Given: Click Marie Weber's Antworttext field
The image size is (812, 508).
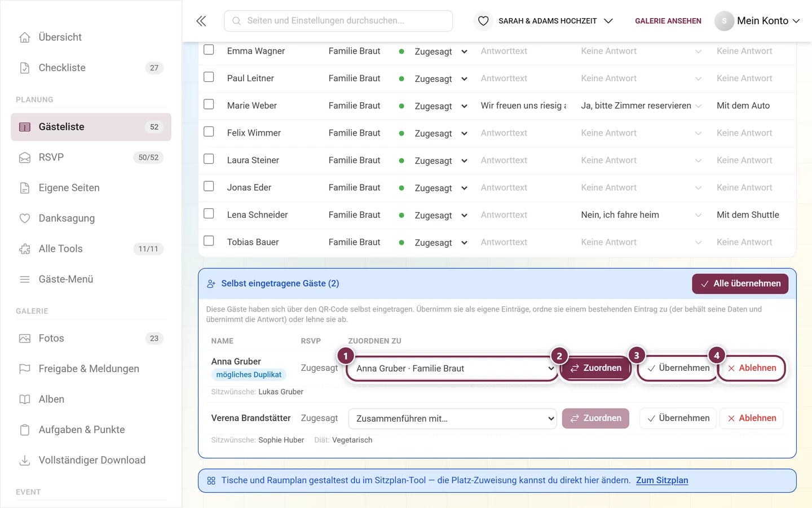Looking at the screenshot, I should click(523, 106).
